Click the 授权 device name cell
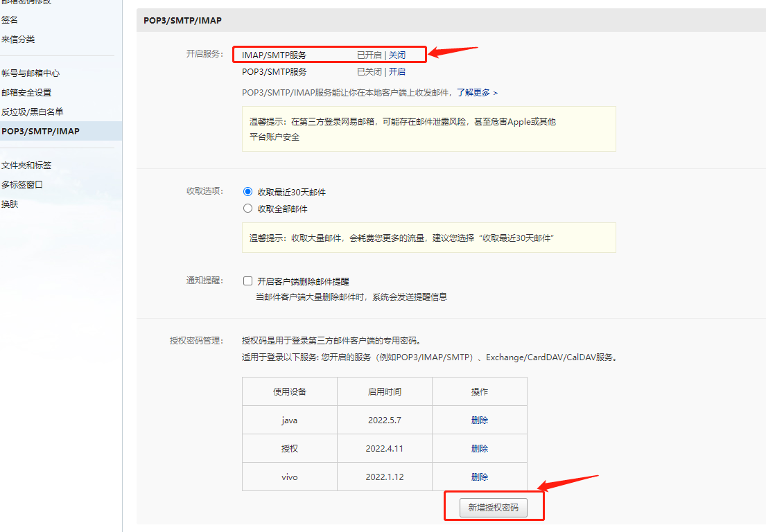 (x=289, y=449)
